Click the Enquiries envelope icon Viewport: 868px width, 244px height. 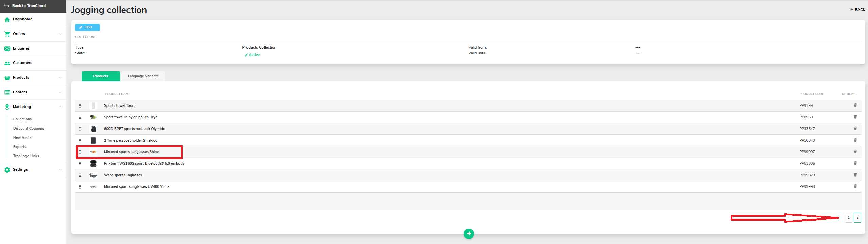pyautogui.click(x=7, y=49)
